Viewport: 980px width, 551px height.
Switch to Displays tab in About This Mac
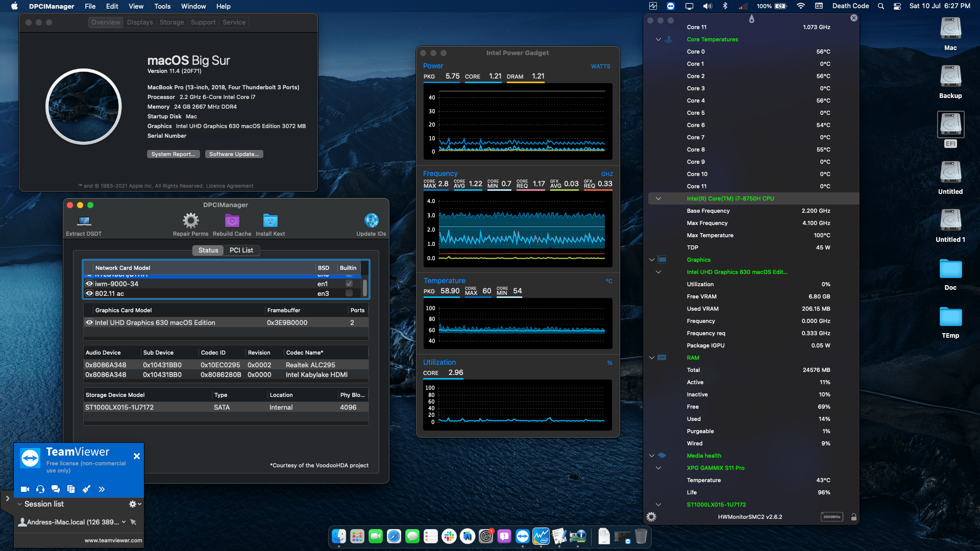pyautogui.click(x=140, y=22)
